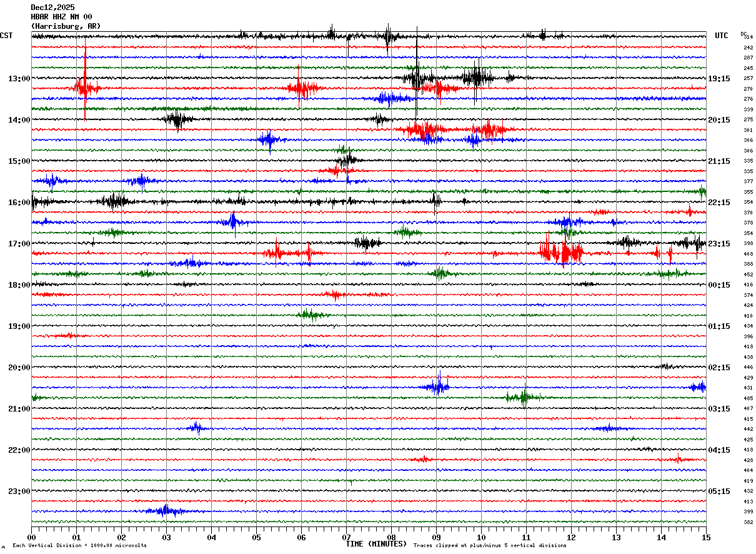Select the 00 minute tick on the x-axis
The image size is (756, 554).
click(x=31, y=537)
